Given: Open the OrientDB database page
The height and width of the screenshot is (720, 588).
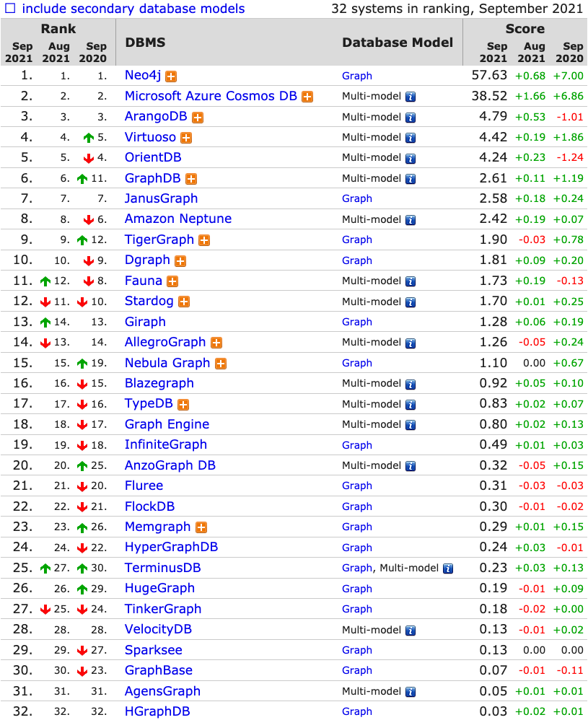Looking at the screenshot, I should click(x=153, y=157).
